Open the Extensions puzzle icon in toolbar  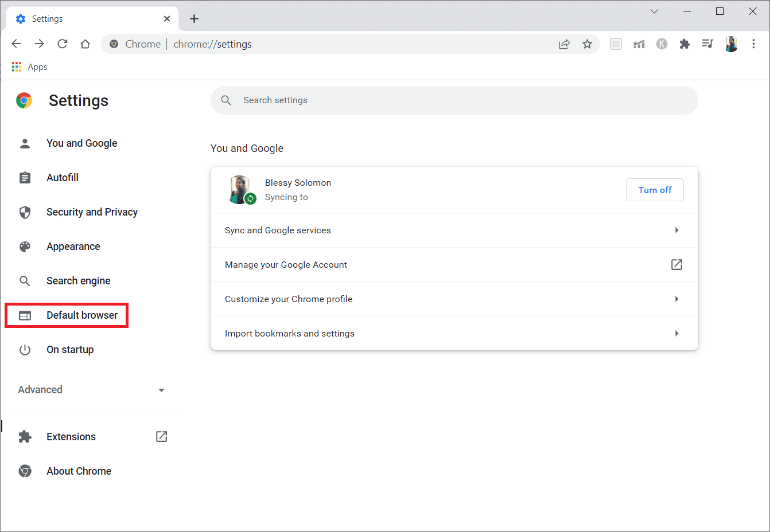point(685,44)
